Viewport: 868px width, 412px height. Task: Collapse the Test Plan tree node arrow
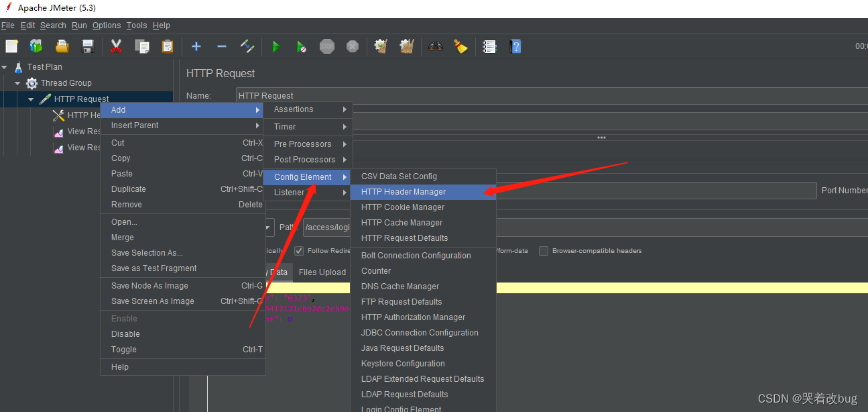click(x=4, y=67)
